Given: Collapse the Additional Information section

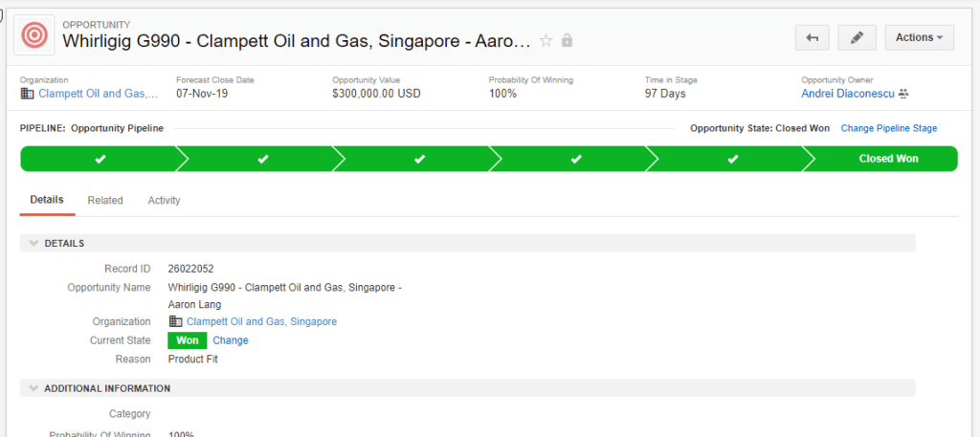Looking at the screenshot, I should point(33,388).
